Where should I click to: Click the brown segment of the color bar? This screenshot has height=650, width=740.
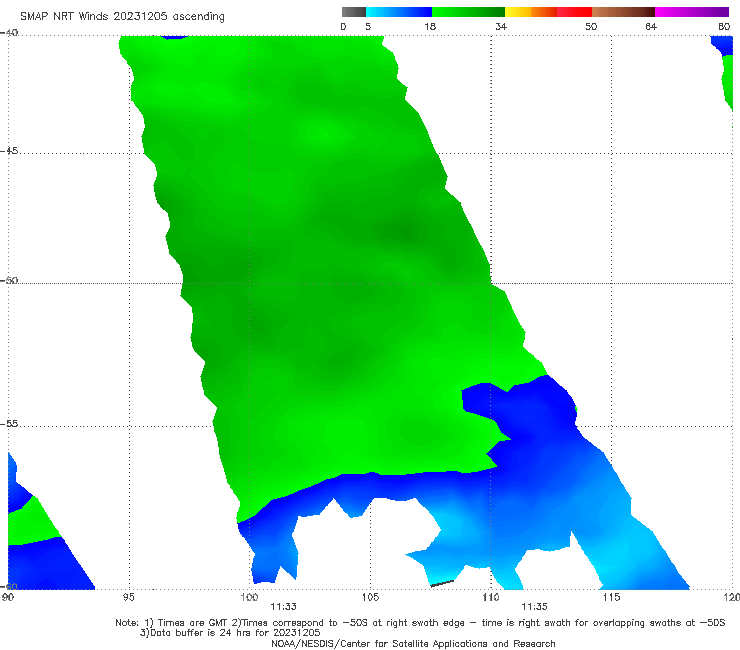[x=623, y=12]
